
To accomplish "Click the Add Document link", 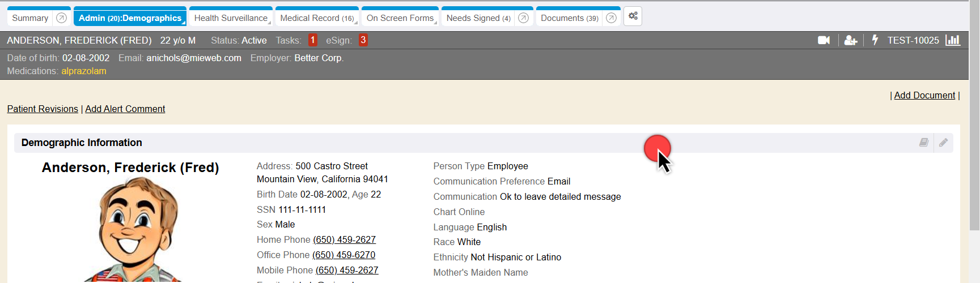I will pyautogui.click(x=924, y=95).
